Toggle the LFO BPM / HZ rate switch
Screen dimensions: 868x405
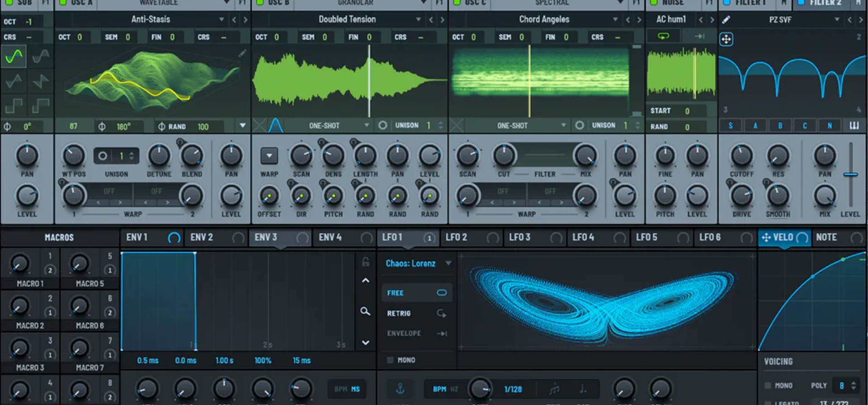(x=445, y=389)
